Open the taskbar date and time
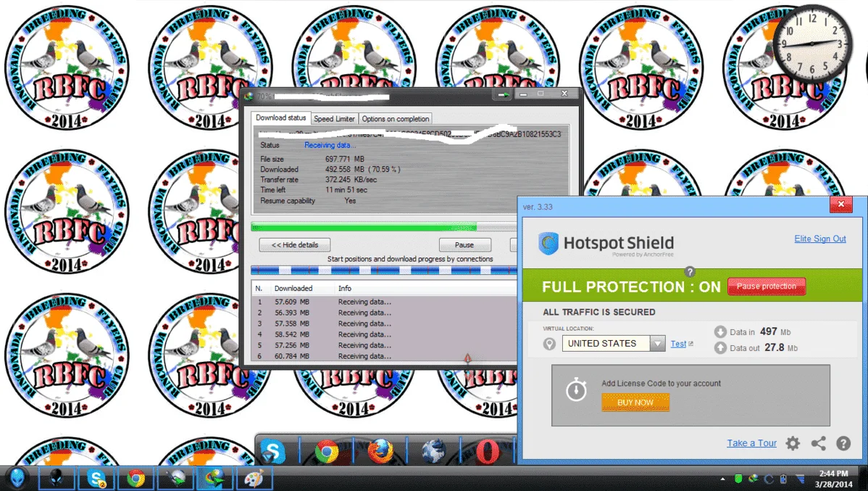868x491 pixels. point(833,479)
